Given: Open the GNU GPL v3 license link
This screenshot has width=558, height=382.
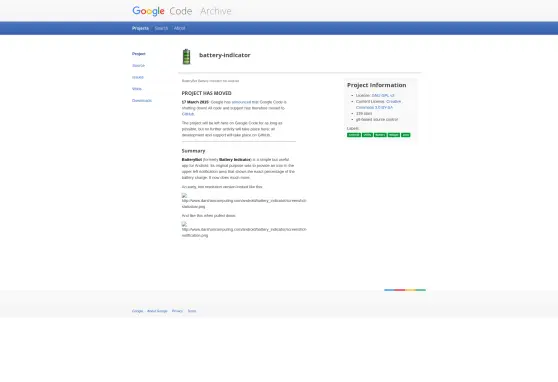Looking at the screenshot, I should (x=383, y=95).
